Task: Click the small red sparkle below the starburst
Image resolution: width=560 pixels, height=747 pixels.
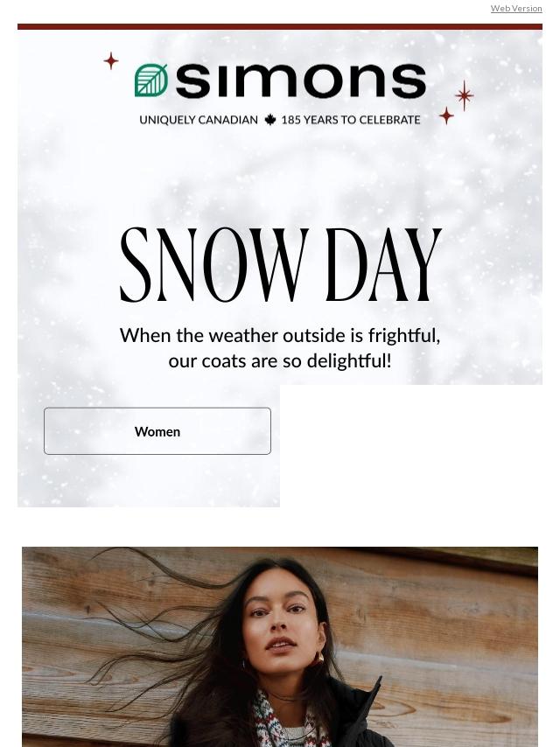Action: point(446,115)
